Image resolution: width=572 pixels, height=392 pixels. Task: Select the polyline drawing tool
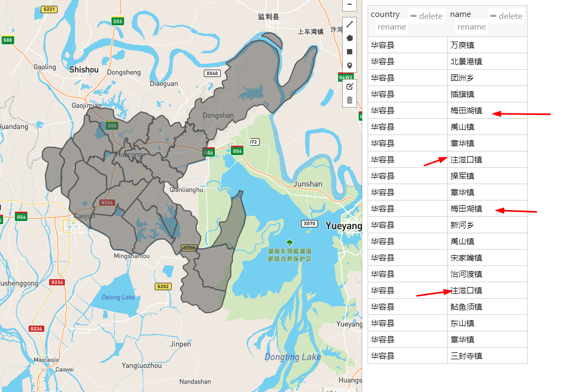(349, 24)
